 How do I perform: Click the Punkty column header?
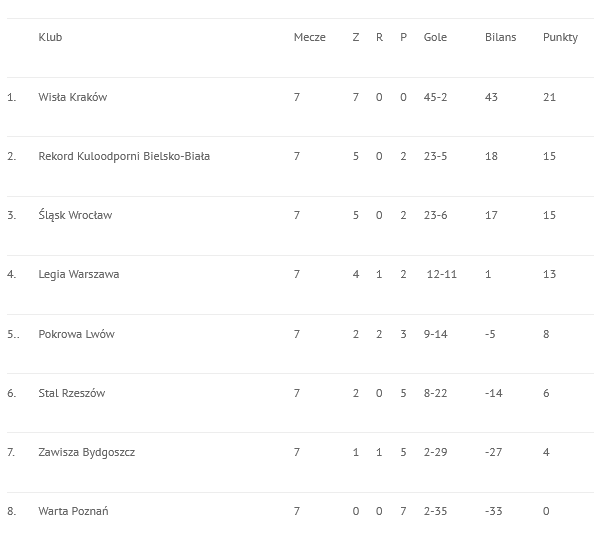tap(560, 38)
